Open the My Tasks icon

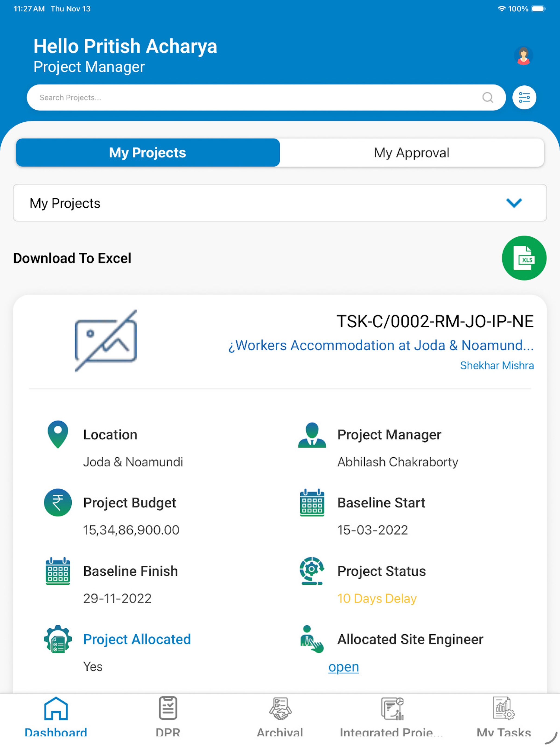click(504, 708)
